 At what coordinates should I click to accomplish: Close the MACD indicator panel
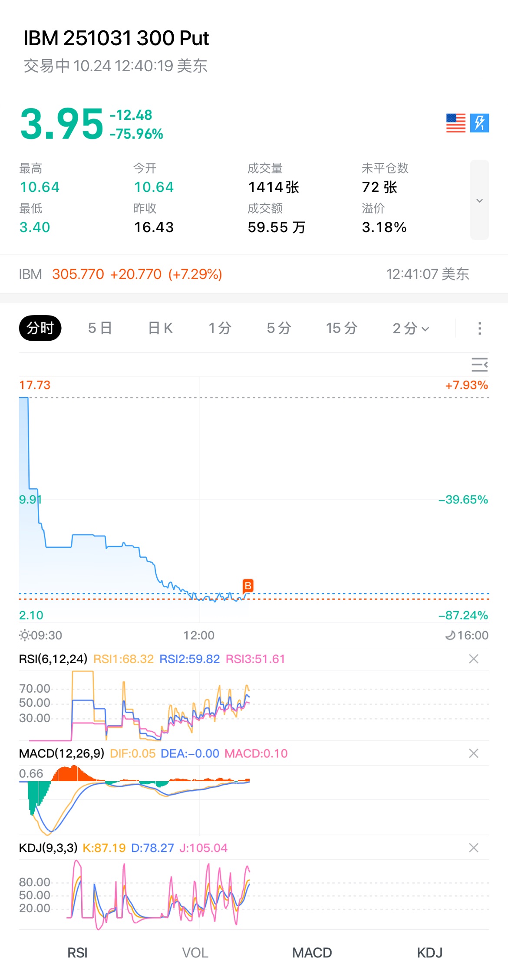click(x=473, y=753)
